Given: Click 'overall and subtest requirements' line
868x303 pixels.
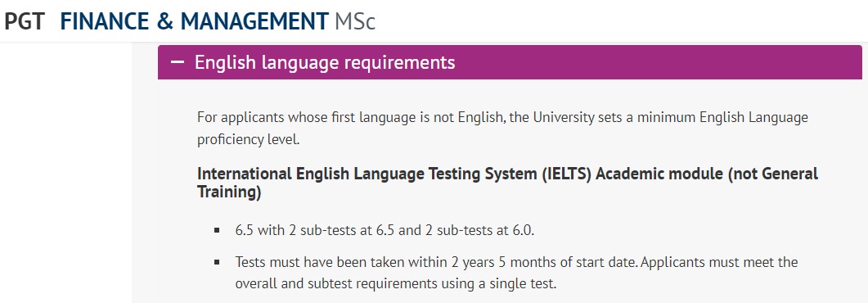Looking at the screenshot, I should [395, 284].
